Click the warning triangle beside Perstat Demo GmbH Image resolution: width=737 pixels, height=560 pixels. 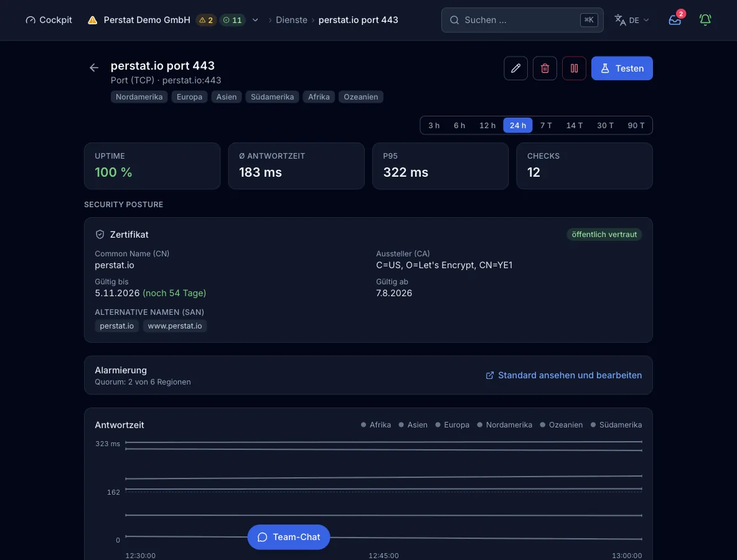click(93, 20)
